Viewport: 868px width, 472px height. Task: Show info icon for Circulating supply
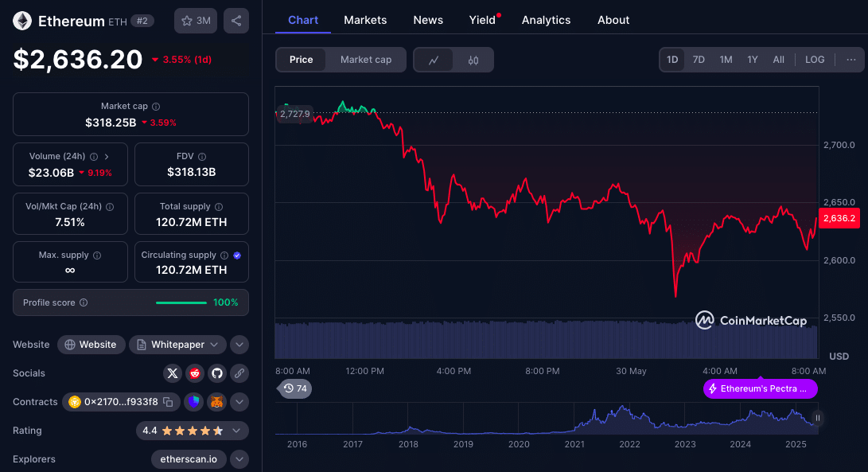[x=224, y=256]
